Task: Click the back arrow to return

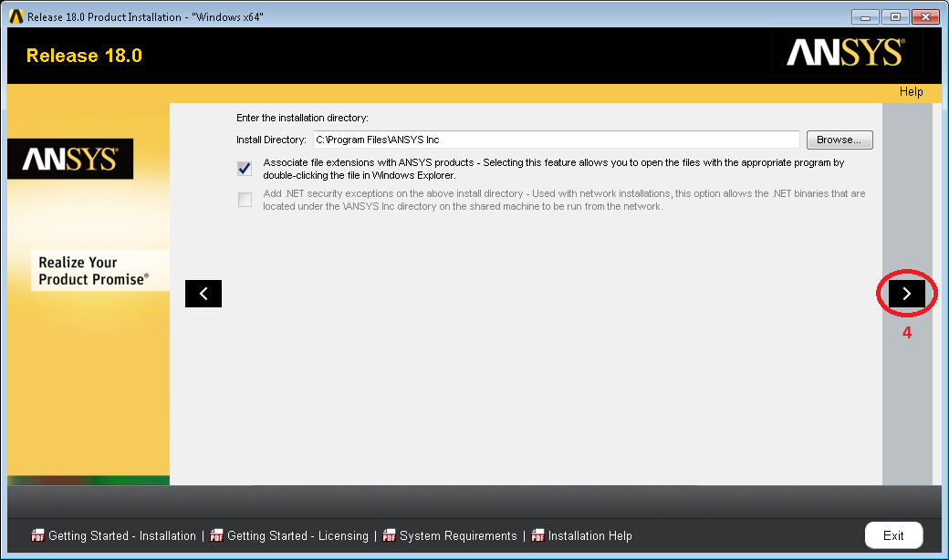Action: pyautogui.click(x=203, y=293)
